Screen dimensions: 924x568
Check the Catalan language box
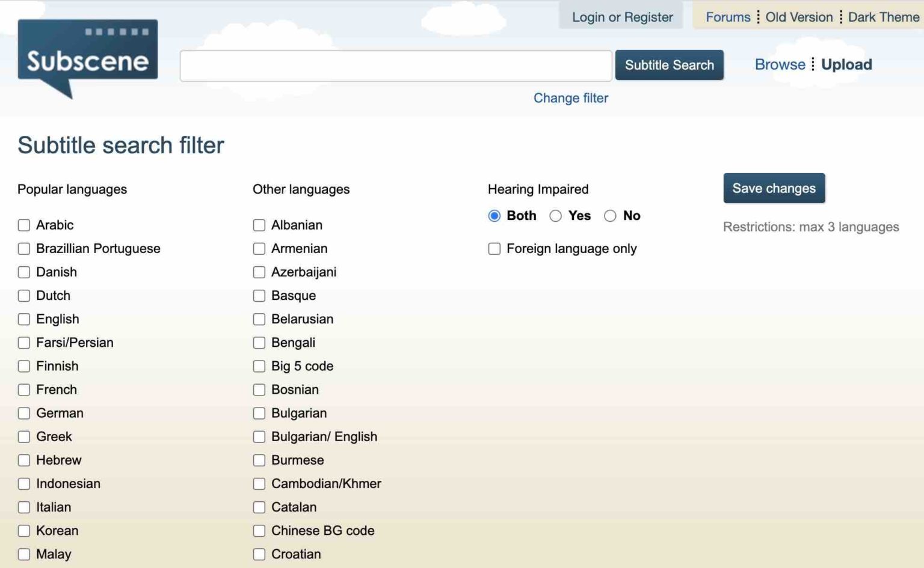coord(259,507)
